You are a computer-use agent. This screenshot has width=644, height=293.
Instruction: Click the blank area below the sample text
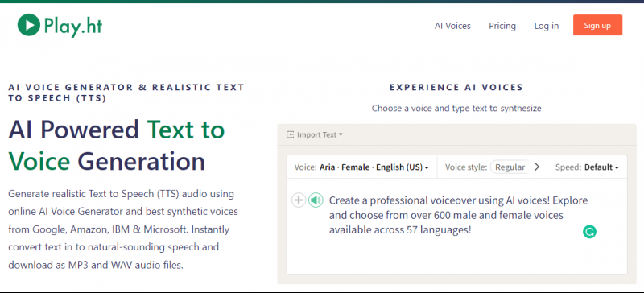coord(456,257)
